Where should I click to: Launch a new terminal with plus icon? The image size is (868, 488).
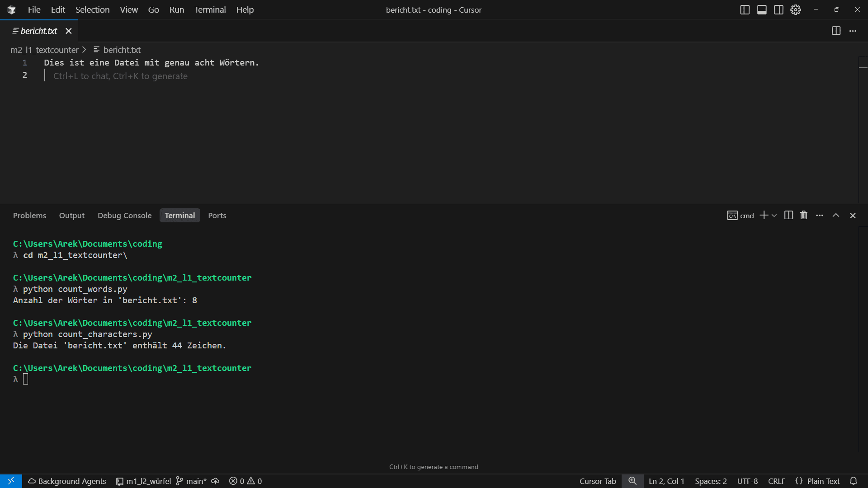(x=764, y=216)
